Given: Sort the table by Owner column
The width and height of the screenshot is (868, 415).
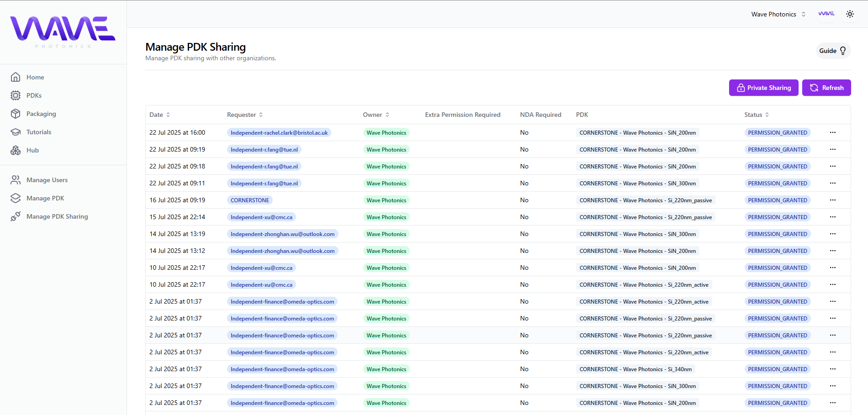Looking at the screenshot, I should click(x=376, y=115).
